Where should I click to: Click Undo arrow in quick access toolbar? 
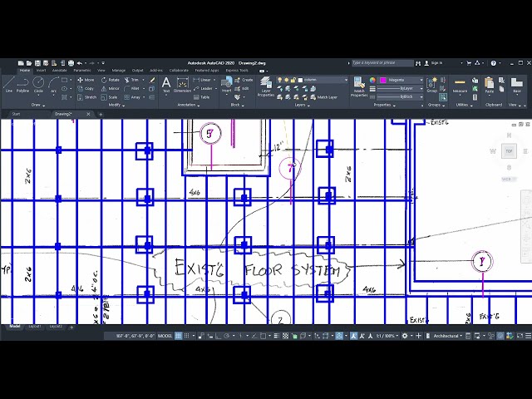tap(80, 63)
